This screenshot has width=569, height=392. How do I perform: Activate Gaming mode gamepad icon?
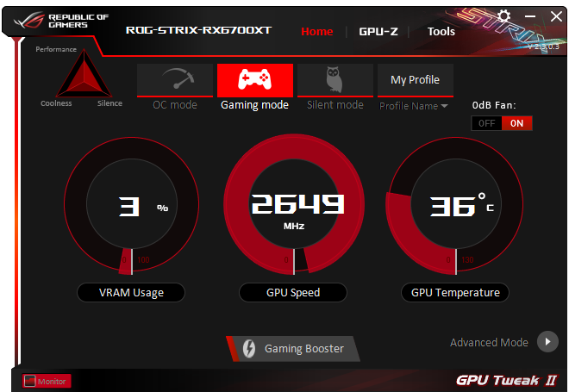coord(254,80)
